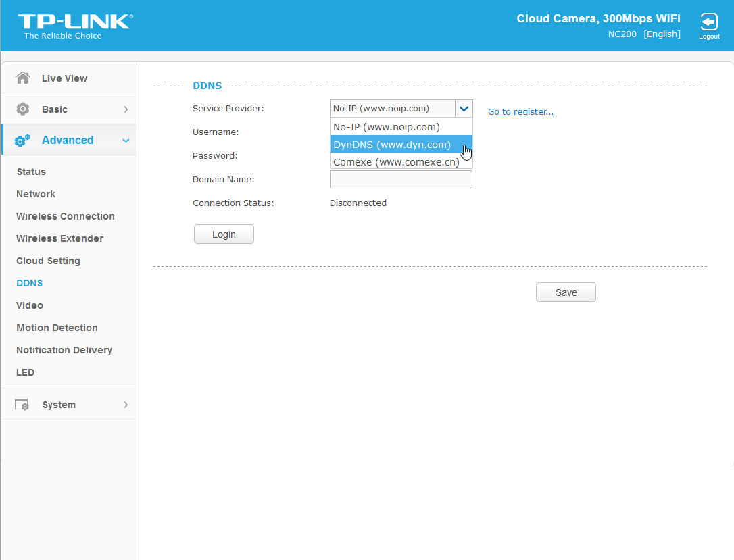Open the LED settings page

[x=25, y=372]
